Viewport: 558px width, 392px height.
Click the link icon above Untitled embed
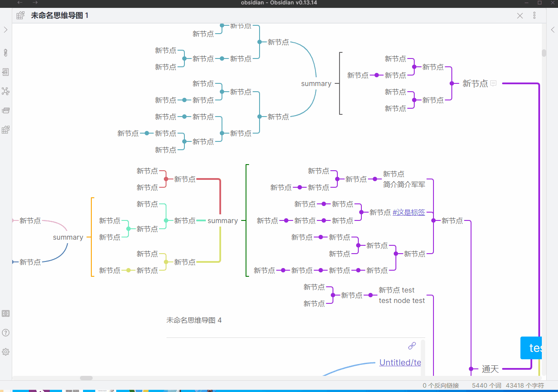point(412,346)
